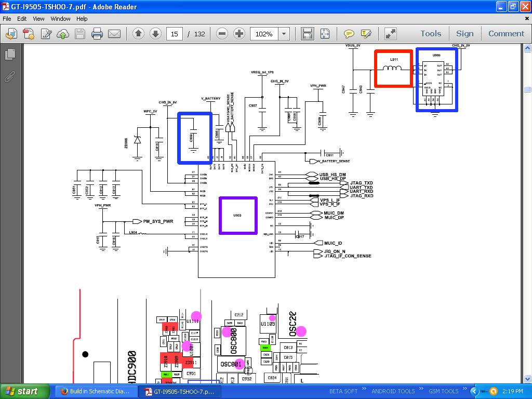Click BETA SOFT taskbar toolbar

point(343,391)
